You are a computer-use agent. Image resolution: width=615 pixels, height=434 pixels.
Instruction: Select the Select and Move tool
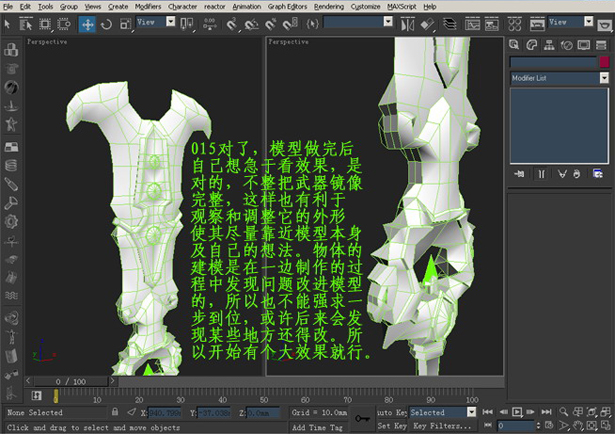(x=87, y=22)
